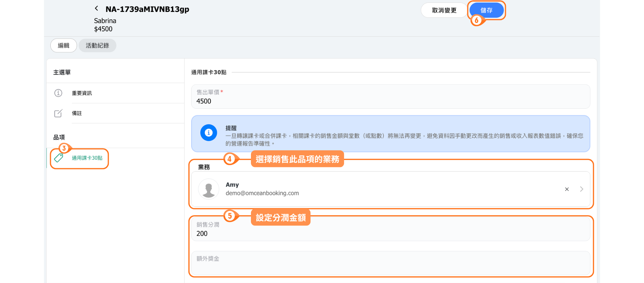The width and height of the screenshot is (644, 283).
Task: Click the edit note icon for 備註
Action: pyautogui.click(x=58, y=113)
